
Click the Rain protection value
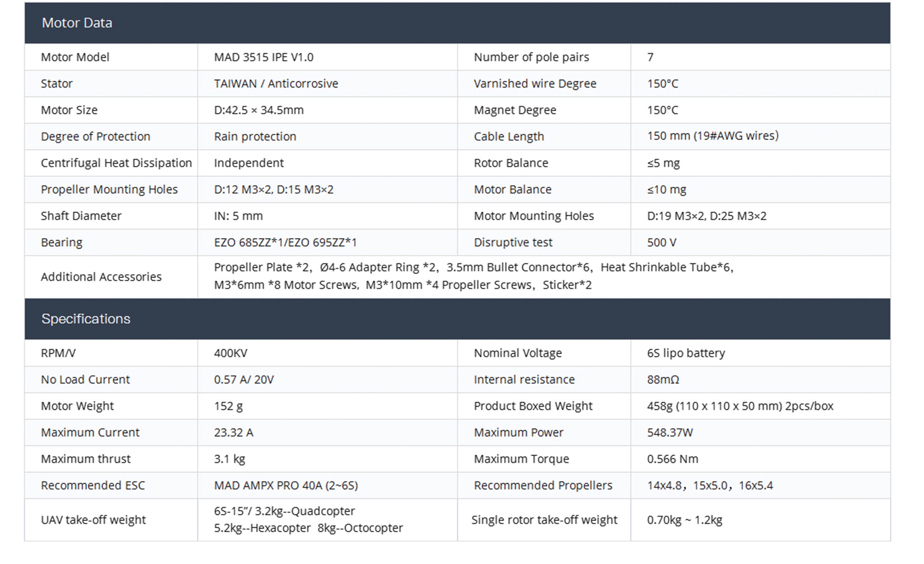click(255, 136)
